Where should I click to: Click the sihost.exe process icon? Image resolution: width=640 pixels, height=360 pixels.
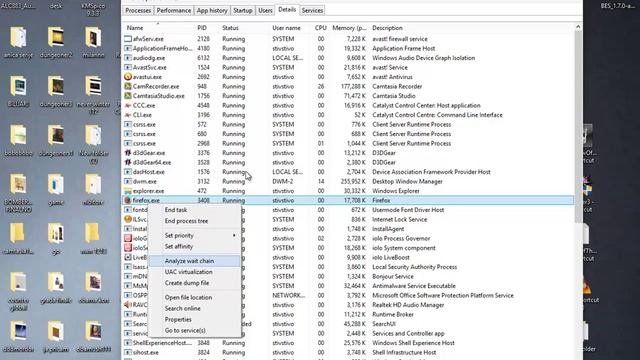click(128, 352)
